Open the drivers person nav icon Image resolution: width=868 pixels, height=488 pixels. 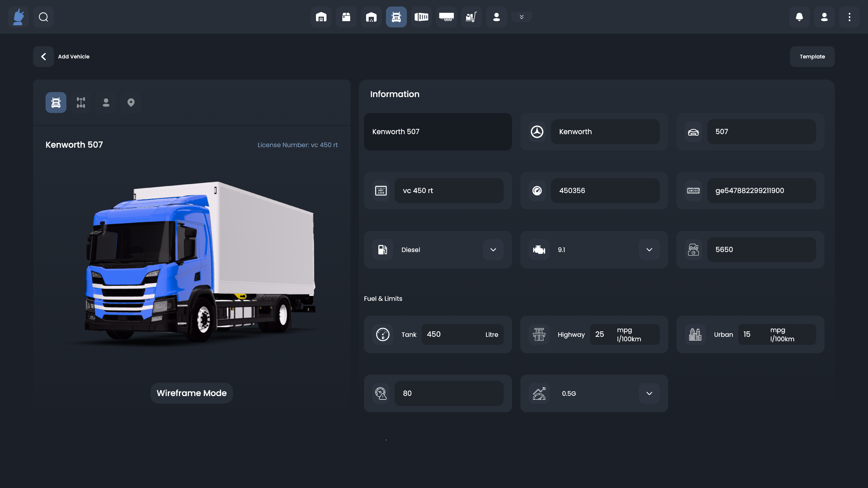tap(496, 17)
